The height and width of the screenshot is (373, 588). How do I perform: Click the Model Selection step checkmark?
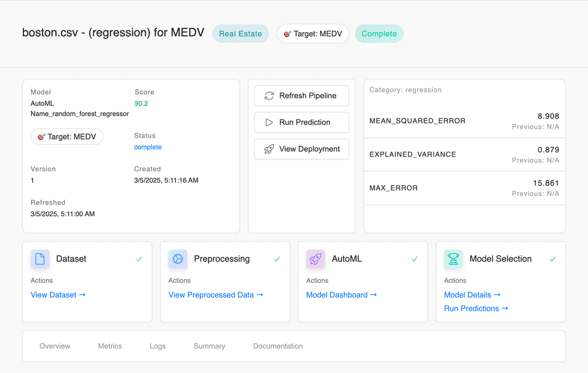pos(552,259)
